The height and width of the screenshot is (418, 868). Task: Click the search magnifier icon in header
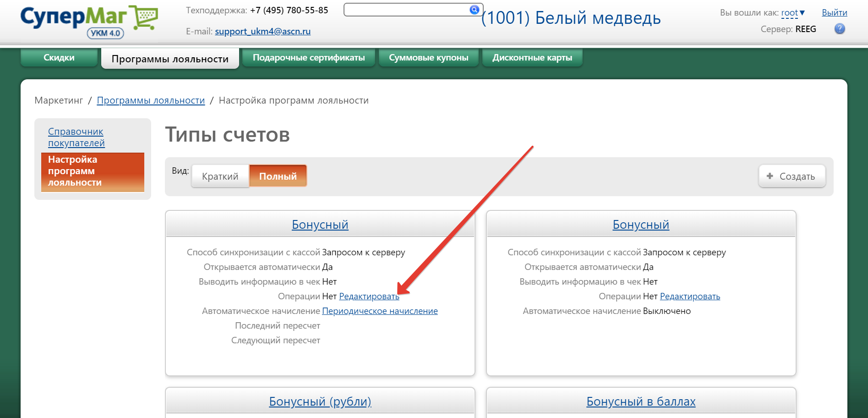coord(474,9)
